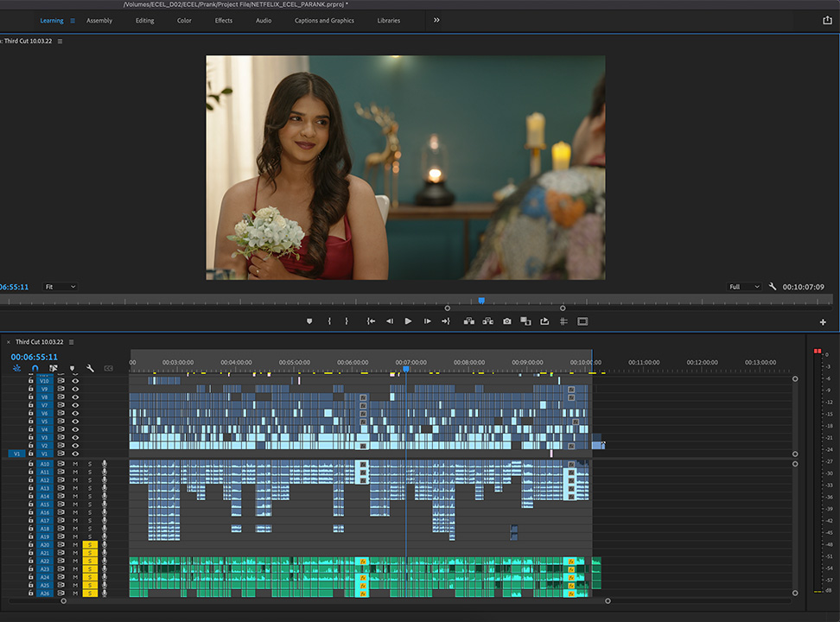Open timeline panel menu next to Third Cut 10.03.22
840x622 pixels.
(x=71, y=342)
